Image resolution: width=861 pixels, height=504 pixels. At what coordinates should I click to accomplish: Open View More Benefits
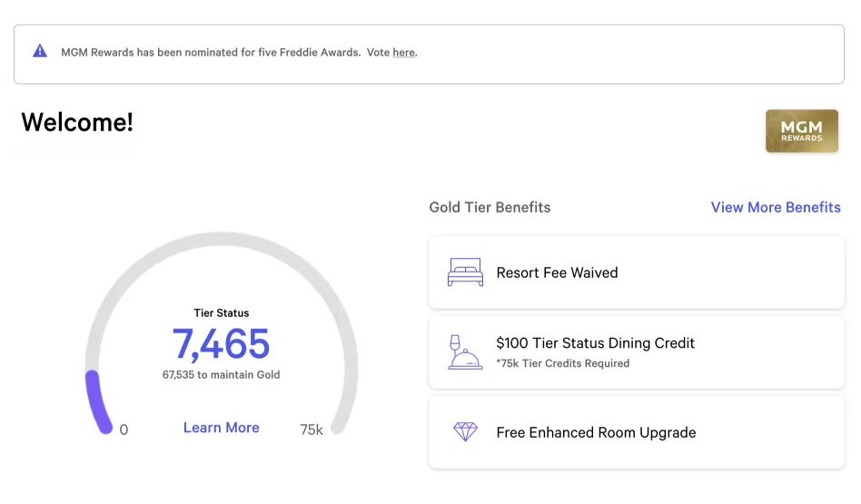pyautogui.click(x=776, y=208)
